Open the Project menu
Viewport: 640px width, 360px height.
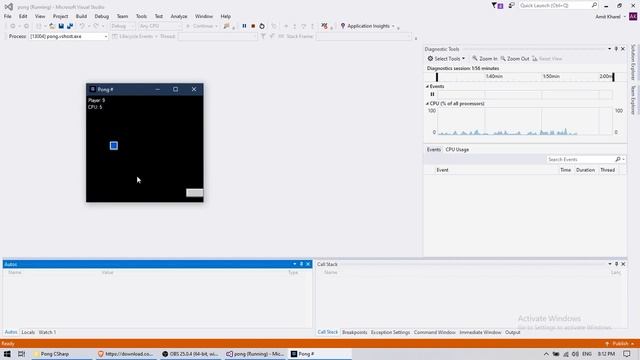coord(60,16)
